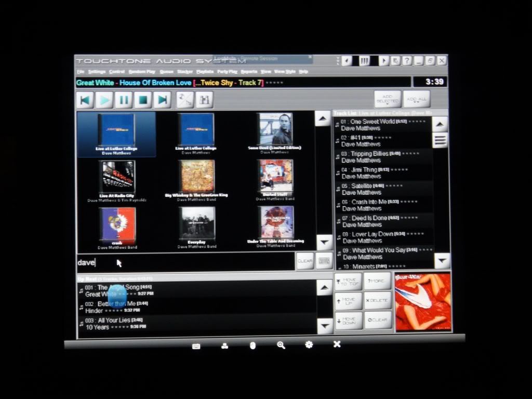The height and width of the screenshot is (399, 532).
Task: Select track '03 : Tripping Billies'
Action: pos(383,157)
